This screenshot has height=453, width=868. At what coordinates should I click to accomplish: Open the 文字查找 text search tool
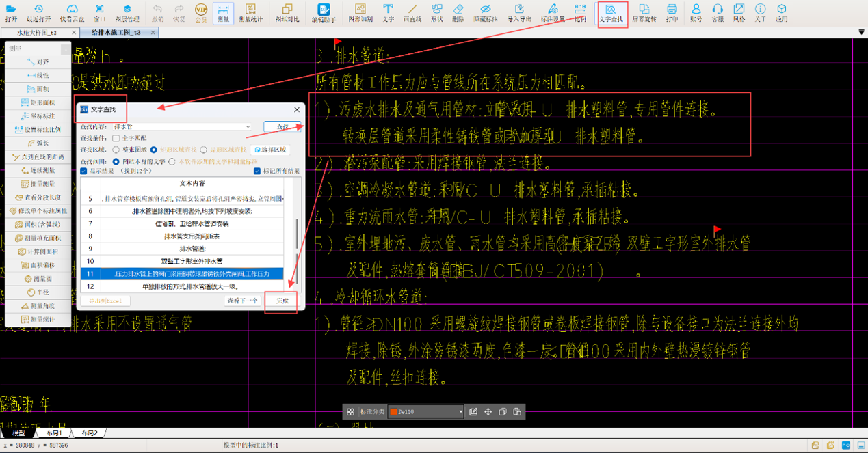coord(611,12)
